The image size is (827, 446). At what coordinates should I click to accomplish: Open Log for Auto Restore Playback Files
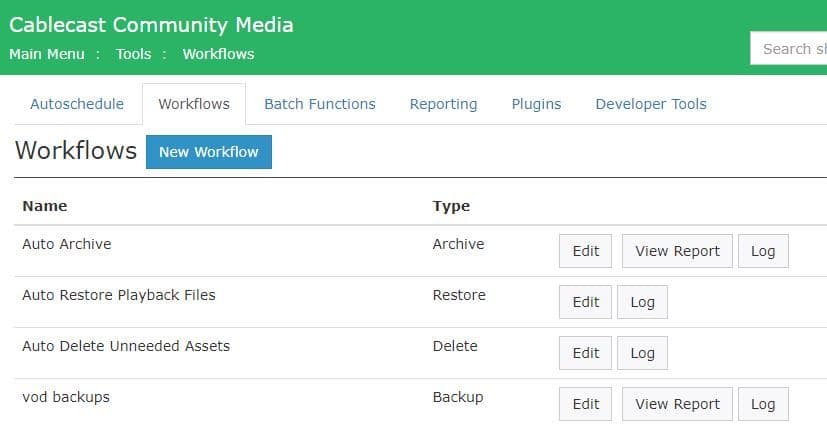642,302
